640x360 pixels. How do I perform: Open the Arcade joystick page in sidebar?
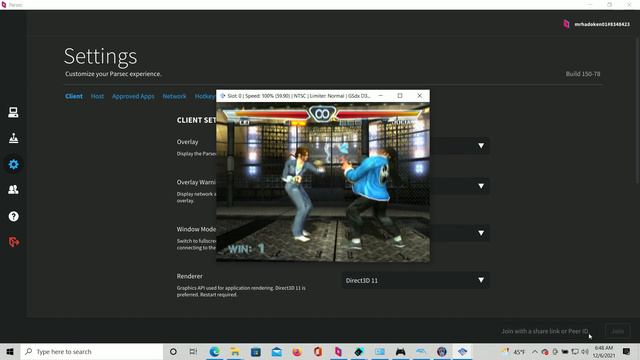coord(13,138)
